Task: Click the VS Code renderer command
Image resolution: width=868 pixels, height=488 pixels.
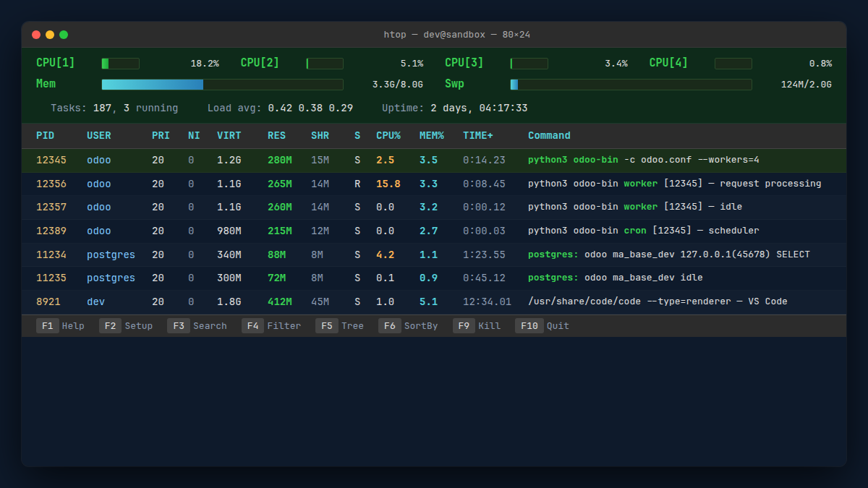Action: (658, 301)
